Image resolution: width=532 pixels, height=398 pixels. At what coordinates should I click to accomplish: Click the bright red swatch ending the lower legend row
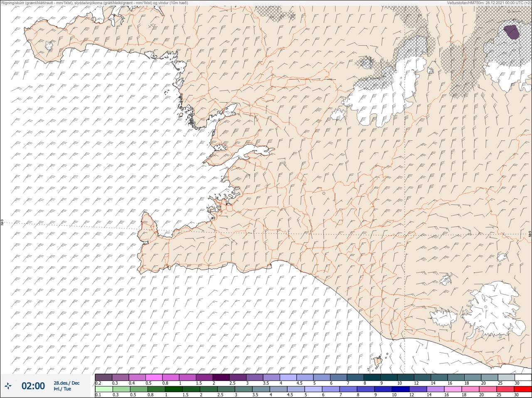tap(523, 389)
